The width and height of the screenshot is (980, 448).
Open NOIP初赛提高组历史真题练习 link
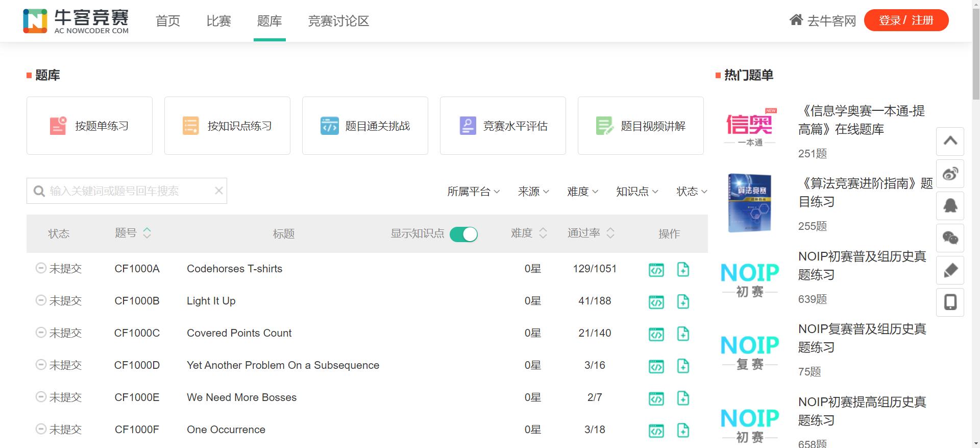[x=862, y=411]
